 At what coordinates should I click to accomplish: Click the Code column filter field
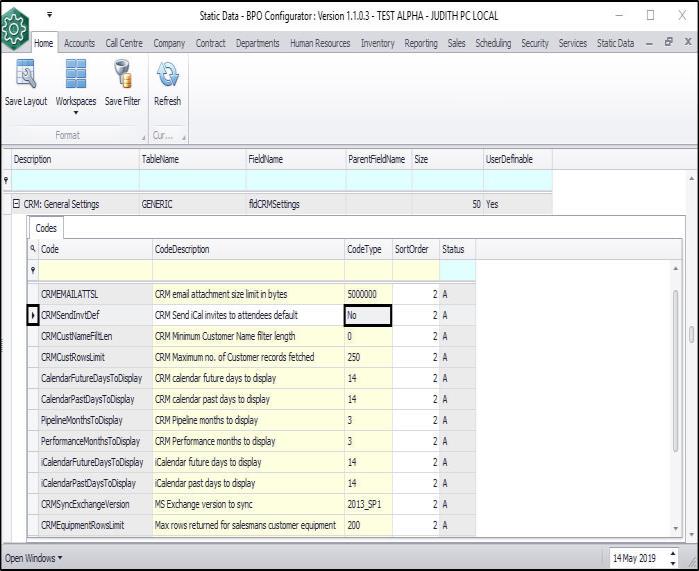pyautogui.click(x=95, y=270)
